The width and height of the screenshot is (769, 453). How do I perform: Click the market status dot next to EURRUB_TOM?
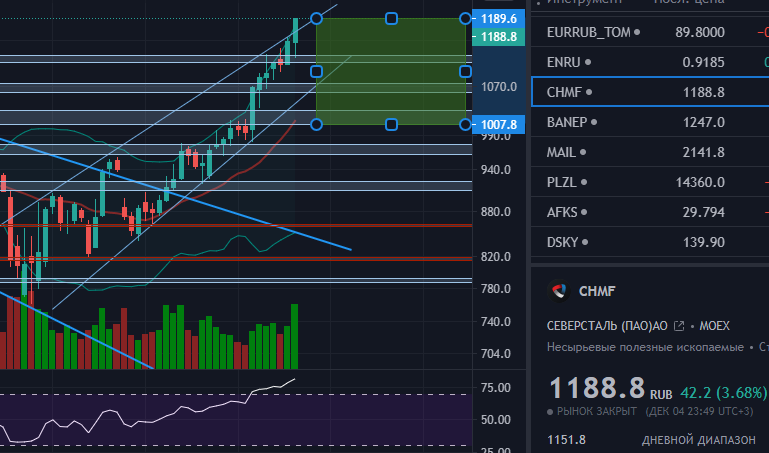coord(637,32)
